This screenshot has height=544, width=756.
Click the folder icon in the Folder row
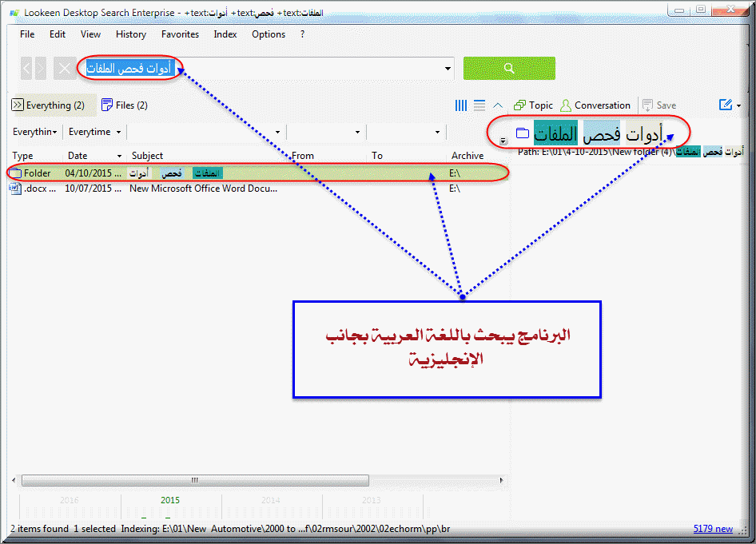coord(16,173)
